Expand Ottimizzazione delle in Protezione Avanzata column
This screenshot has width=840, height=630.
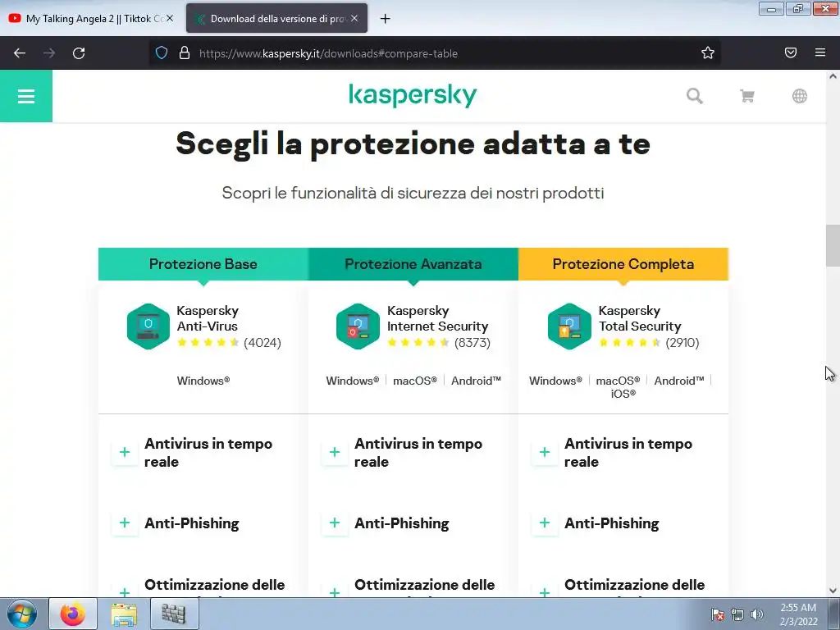click(335, 591)
